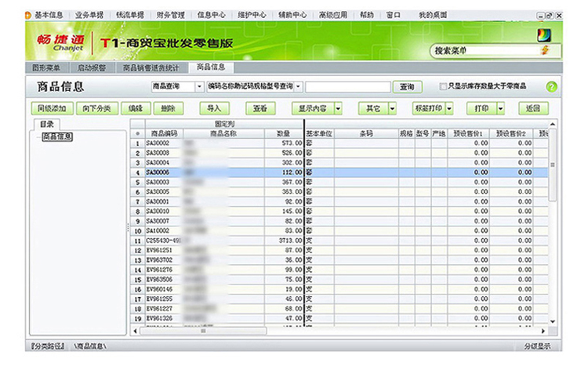Image resolution: width=588 pixels, height=377 pixels.
Task: Expand the 打印 dropdown arrow
Action: (x=500, y=109)
